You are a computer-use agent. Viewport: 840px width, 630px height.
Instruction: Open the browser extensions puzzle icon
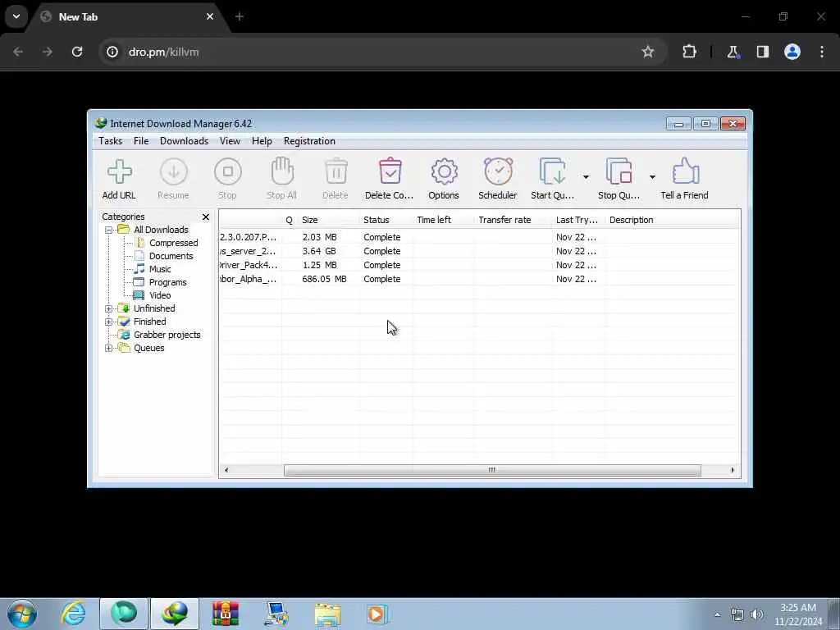(689, 52)
